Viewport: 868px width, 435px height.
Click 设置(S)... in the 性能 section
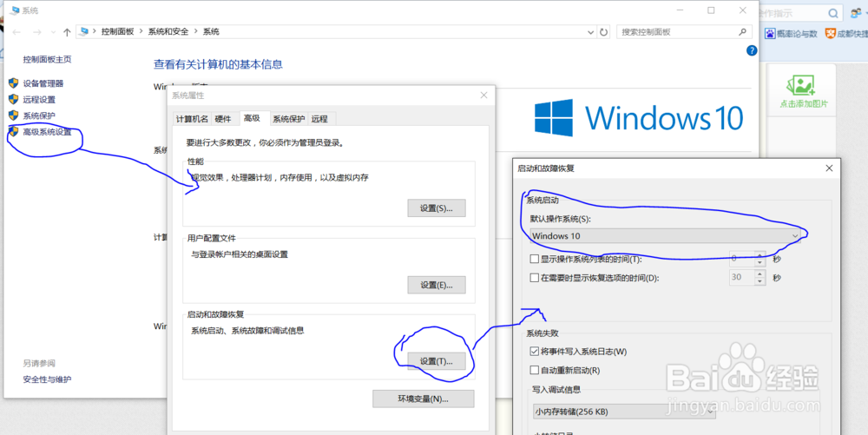pos(437,208)
